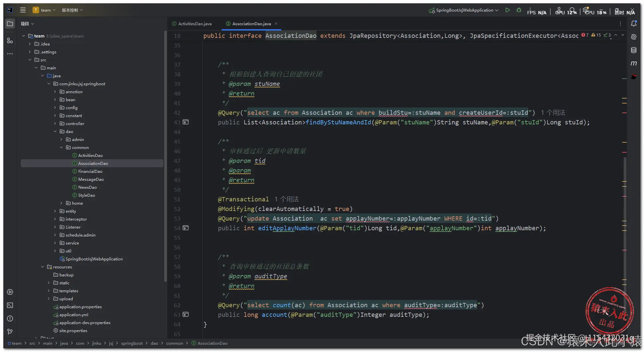The height and width of the screenshot is (352, 644).
Task: Select ActivitiesDao in project tree
Action: click(90, 155)
